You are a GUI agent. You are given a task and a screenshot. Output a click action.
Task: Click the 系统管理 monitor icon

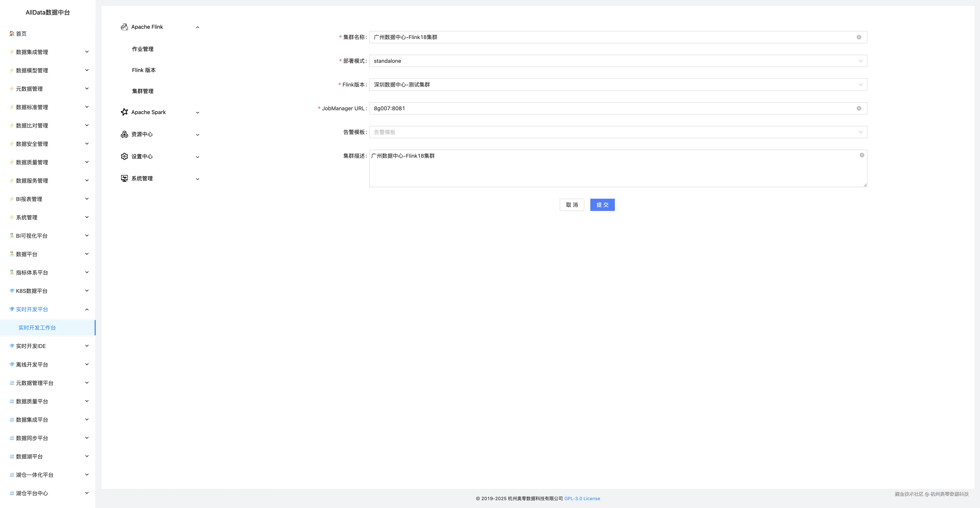click(x=124, y=179)
